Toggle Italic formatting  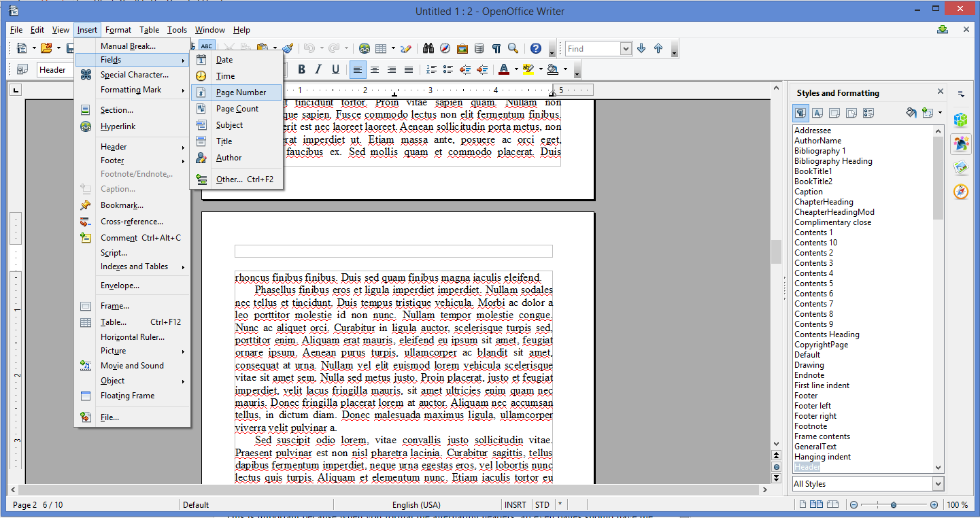[318, 69]
